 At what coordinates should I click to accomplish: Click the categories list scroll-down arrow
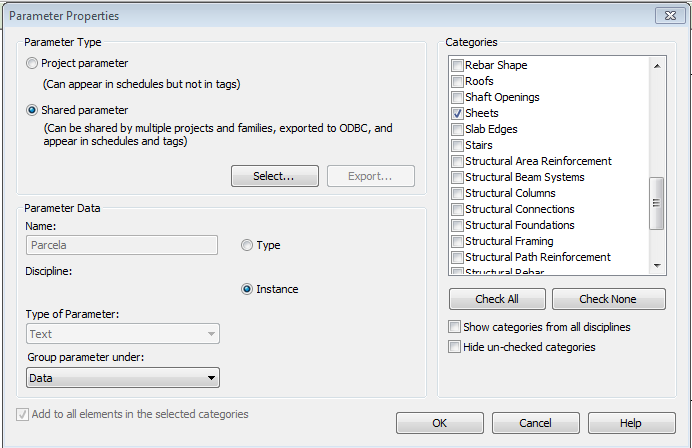pos(657,265)
